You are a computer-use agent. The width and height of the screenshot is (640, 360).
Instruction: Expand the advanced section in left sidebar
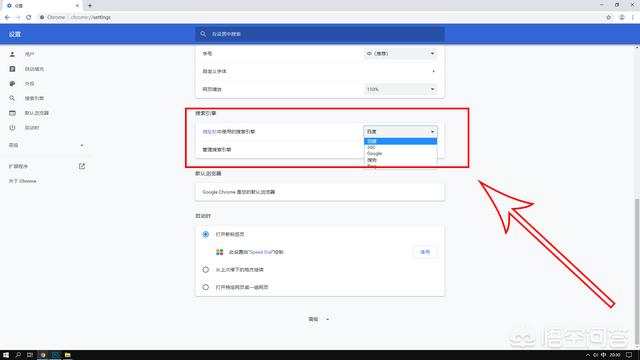point(46,145)
